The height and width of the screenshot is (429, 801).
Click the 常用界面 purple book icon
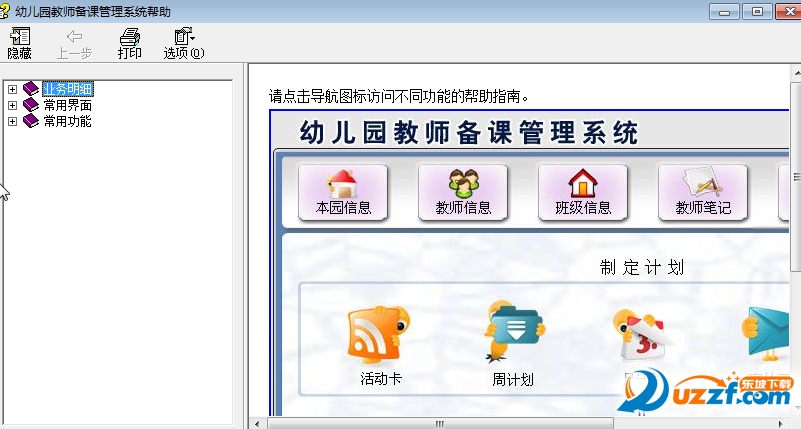click(x=31, y=105)
